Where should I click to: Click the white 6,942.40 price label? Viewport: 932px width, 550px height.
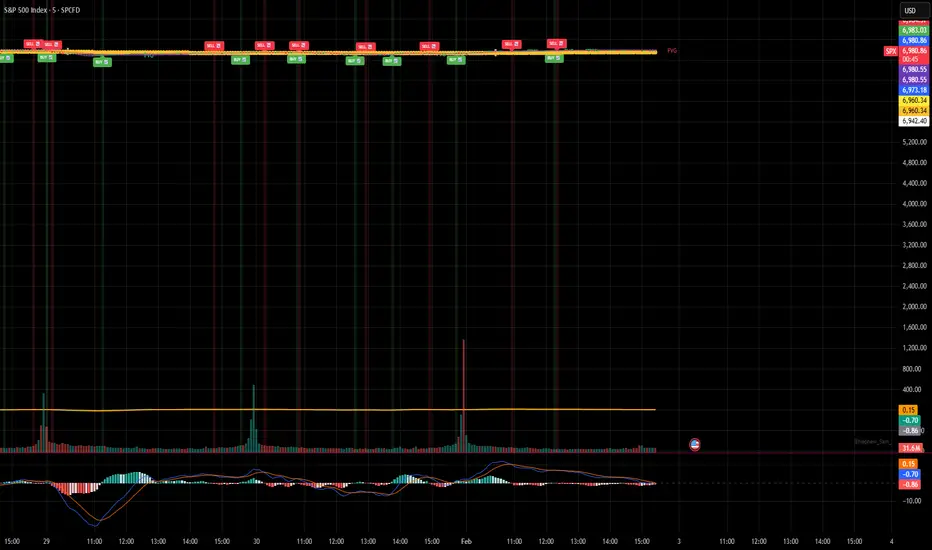click(x=914, y=121)
